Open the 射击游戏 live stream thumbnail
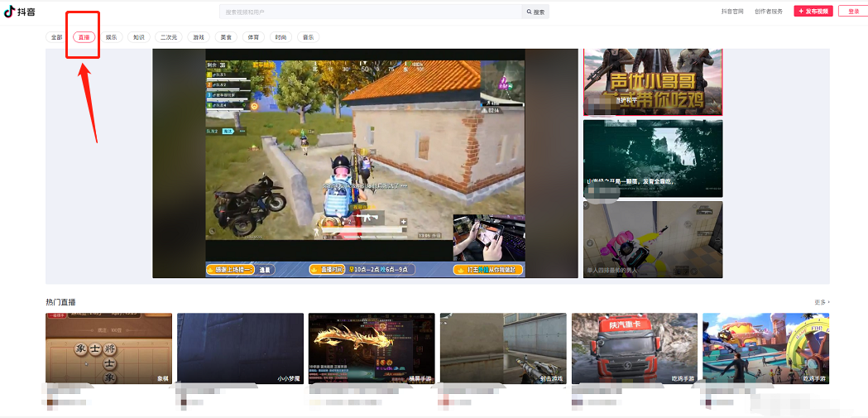The image size is (868, 418). pyautogui.click(x=503, y=348)
